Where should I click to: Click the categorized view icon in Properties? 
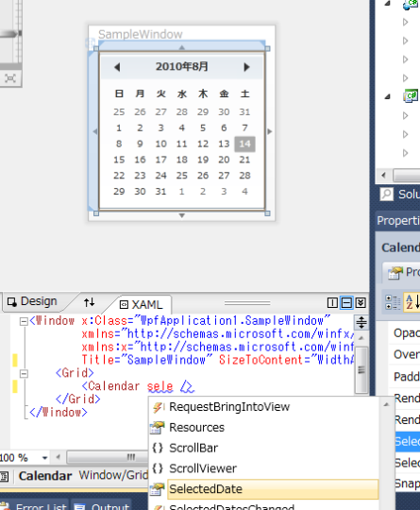[x=393, y=302]
